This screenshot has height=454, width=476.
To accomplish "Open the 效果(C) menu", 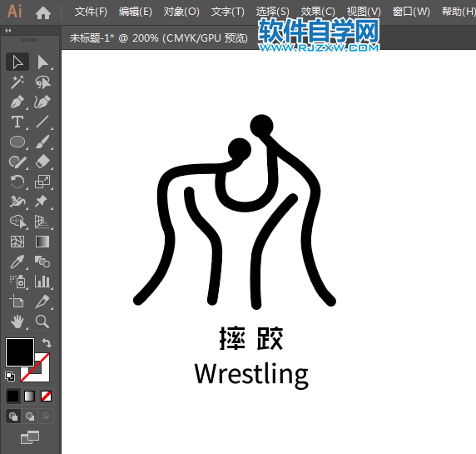I will tap(318, 12).
